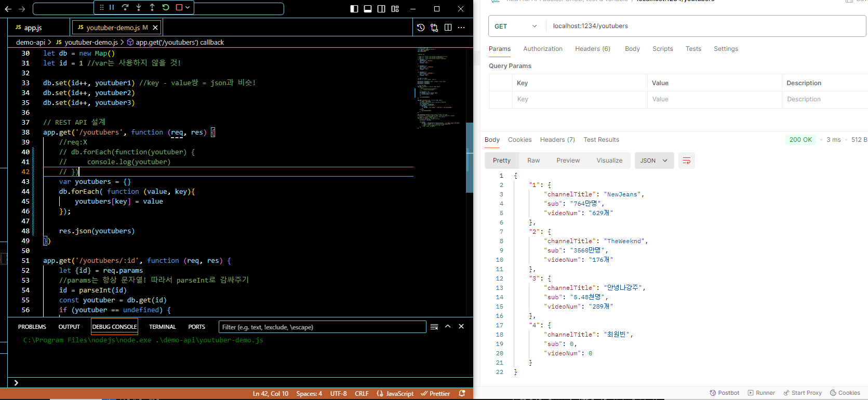Click the debug console REPL prompt arrow

click(16, 383)
